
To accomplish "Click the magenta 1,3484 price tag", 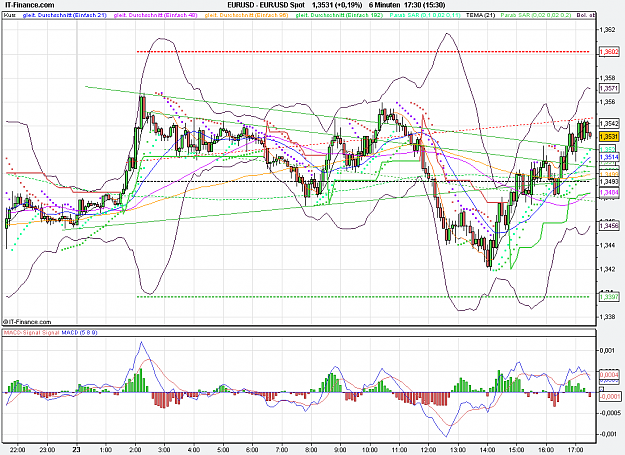I will coord(609,192).
